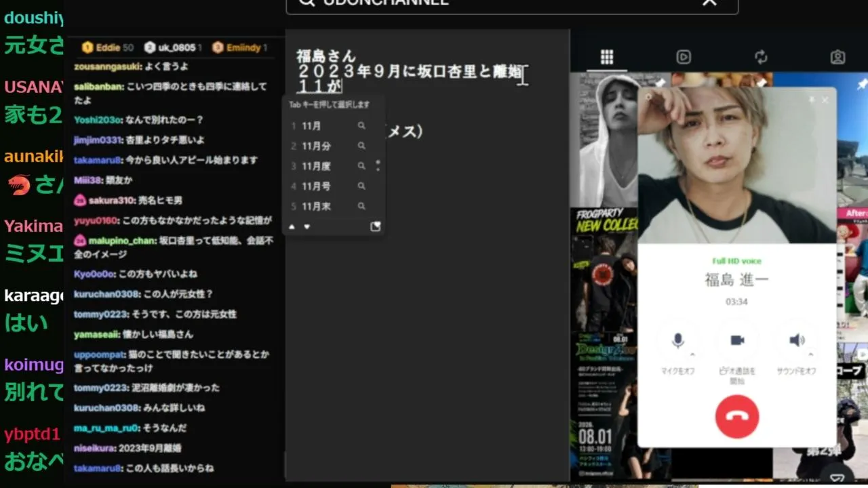868x488 pixels.
Task: Click chat username takamaru8 with 今から良い人アピール message
Action: (x=98, y=160)
